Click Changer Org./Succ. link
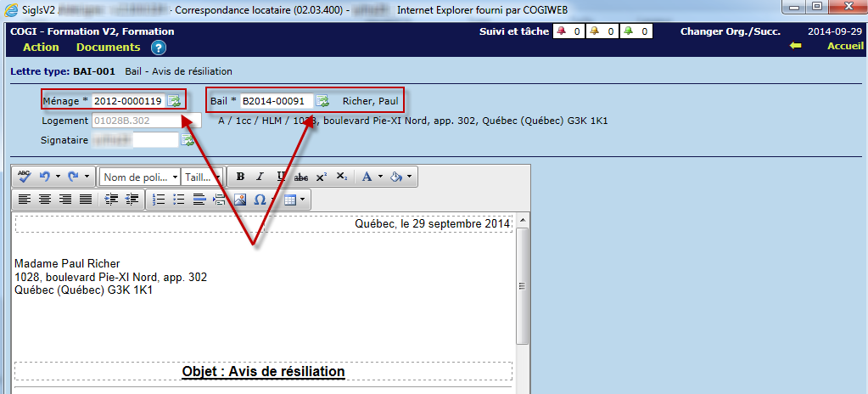Viewport: 868px width, 394px height. coord(729,31)
